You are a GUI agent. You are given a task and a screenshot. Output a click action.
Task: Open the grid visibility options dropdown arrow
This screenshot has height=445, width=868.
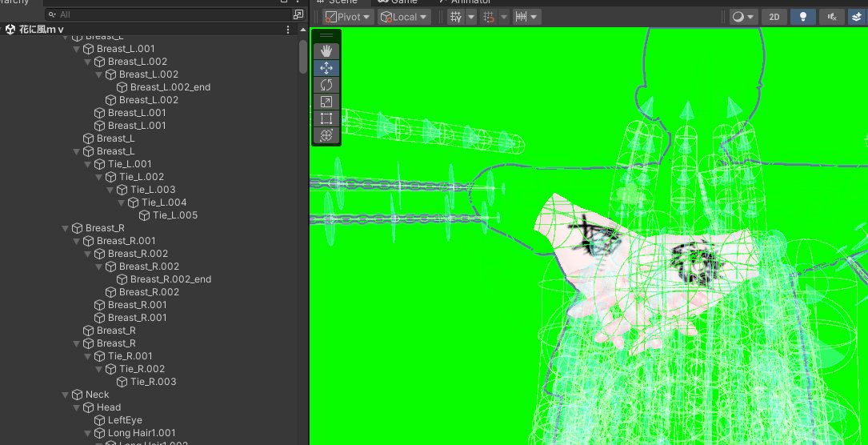tap(471, 17)
